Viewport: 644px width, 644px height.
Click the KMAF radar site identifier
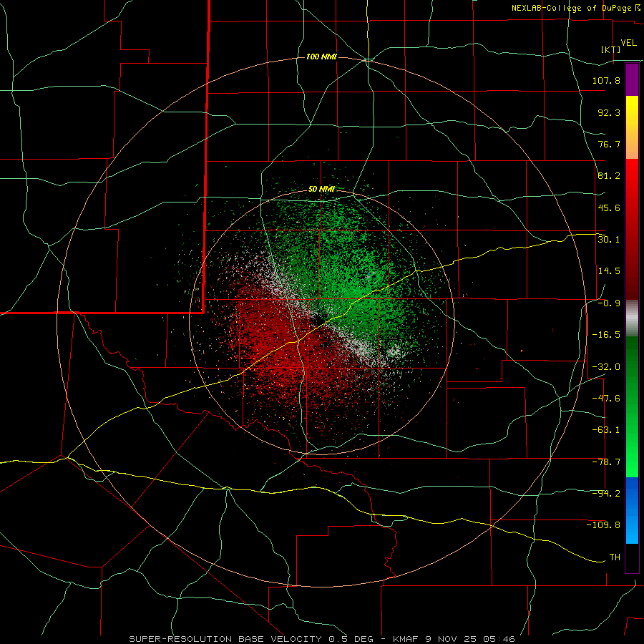[x=407, y=639]
